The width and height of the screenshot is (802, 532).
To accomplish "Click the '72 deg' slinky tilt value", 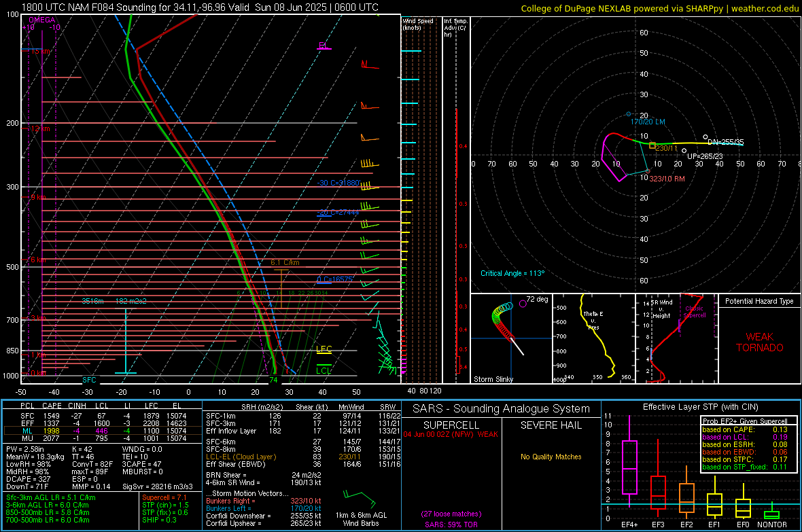I will coord(537,299).
